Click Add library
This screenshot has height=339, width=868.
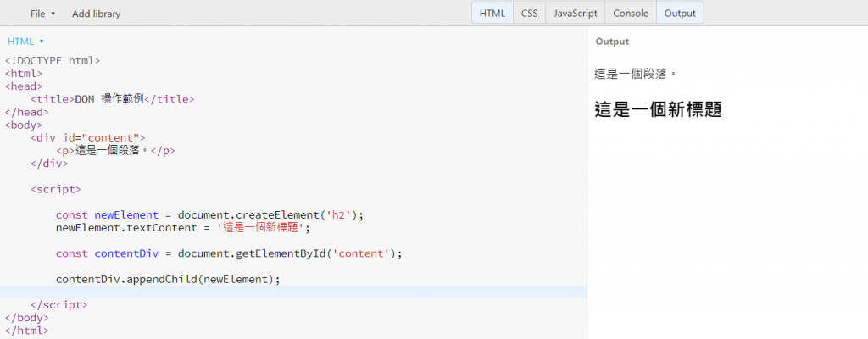96,14
